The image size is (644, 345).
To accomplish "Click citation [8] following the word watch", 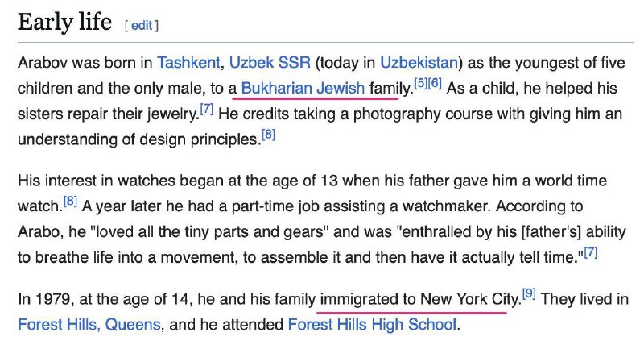I will [x=70, y=202].
